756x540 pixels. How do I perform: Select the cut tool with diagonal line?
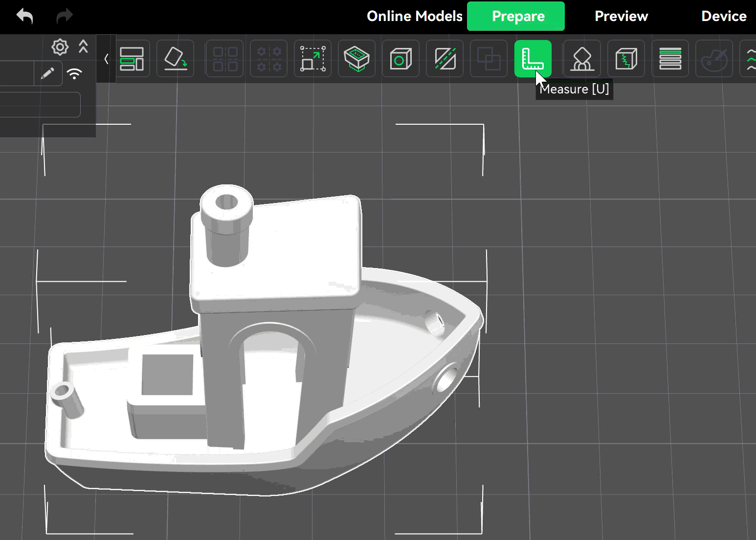(x=445, y=59)
